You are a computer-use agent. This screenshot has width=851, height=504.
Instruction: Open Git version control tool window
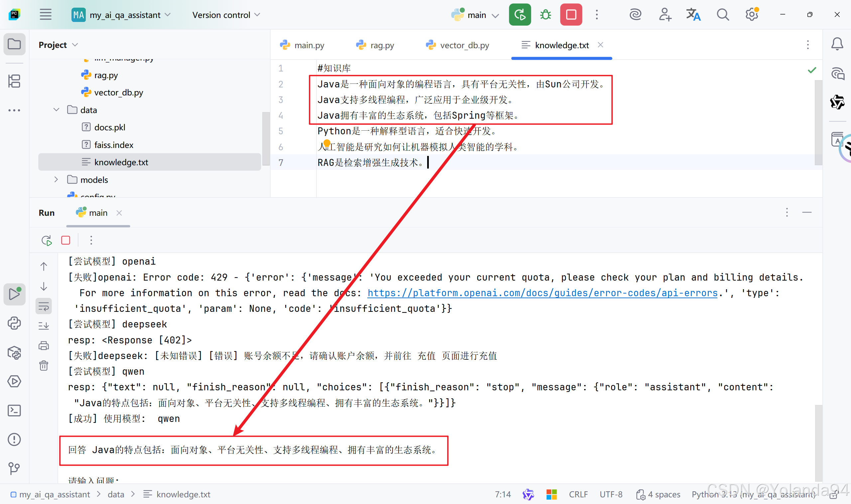tap(14, 468)
